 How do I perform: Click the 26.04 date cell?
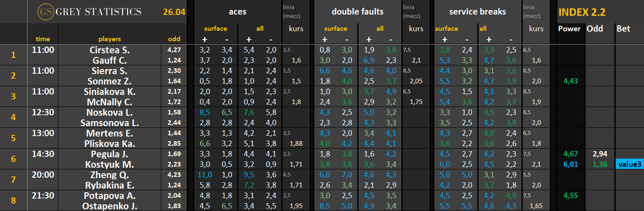coord(174,12)
